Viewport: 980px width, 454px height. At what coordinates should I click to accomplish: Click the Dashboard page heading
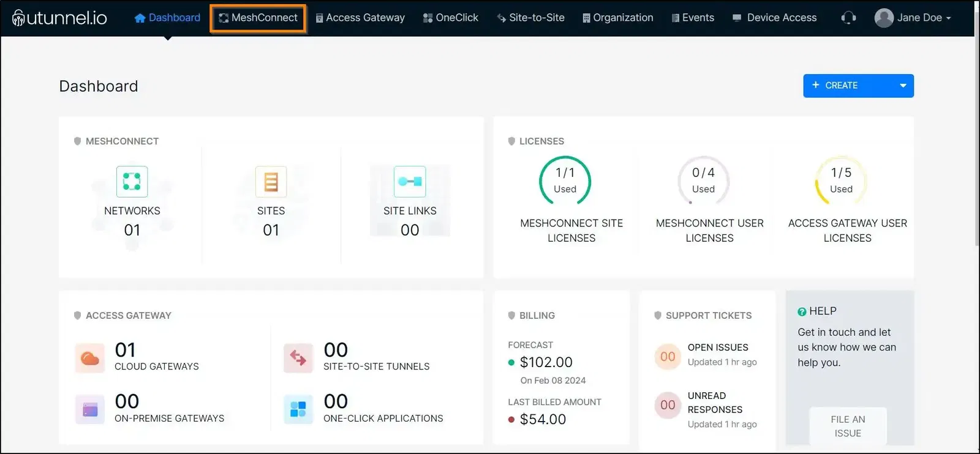pyautogui.click(x=99, y=86)
